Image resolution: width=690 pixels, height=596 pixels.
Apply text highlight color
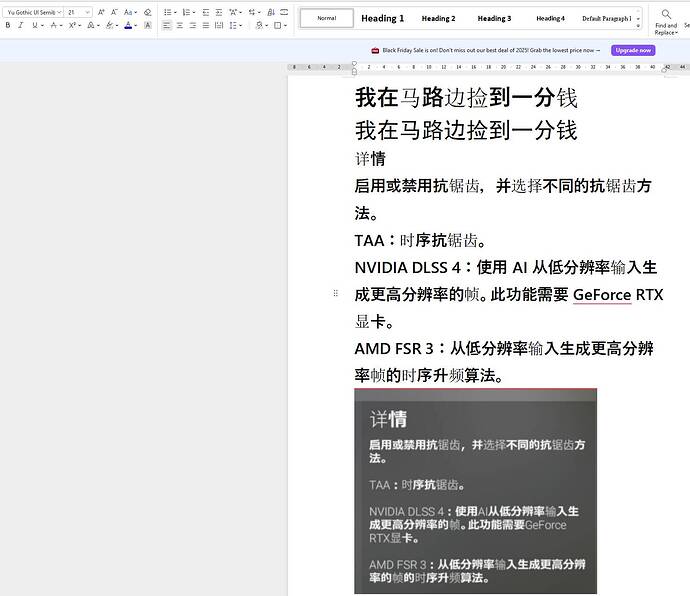109,26
